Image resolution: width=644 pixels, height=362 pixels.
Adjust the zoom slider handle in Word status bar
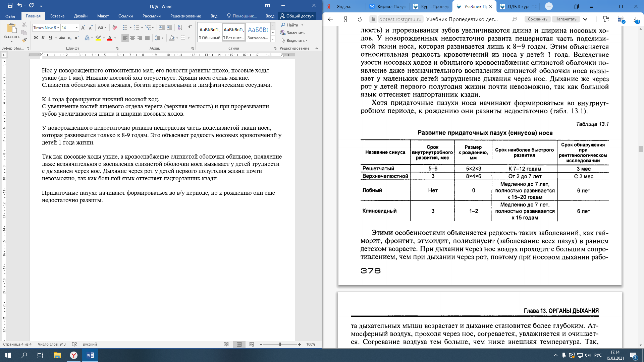click(x=280, y=344)
